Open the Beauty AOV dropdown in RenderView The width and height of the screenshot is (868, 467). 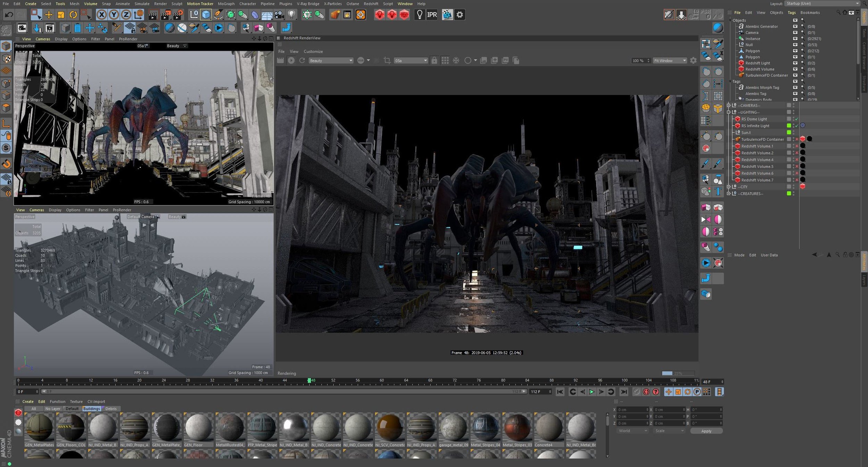point(331,60)
